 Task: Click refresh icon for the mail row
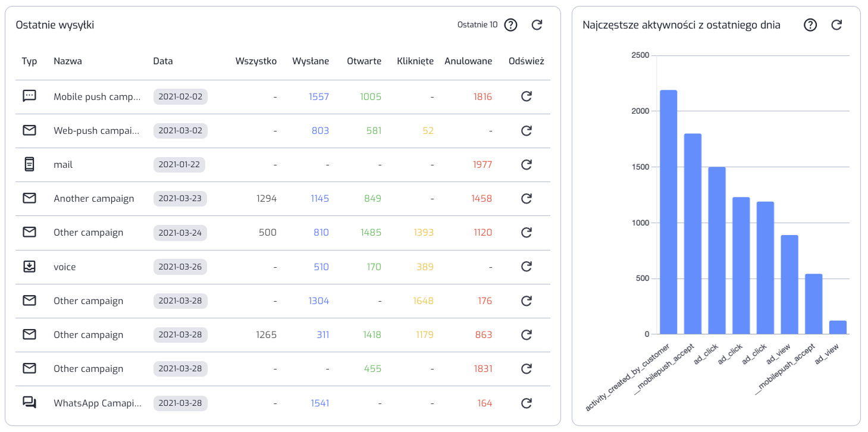(526, 164)
